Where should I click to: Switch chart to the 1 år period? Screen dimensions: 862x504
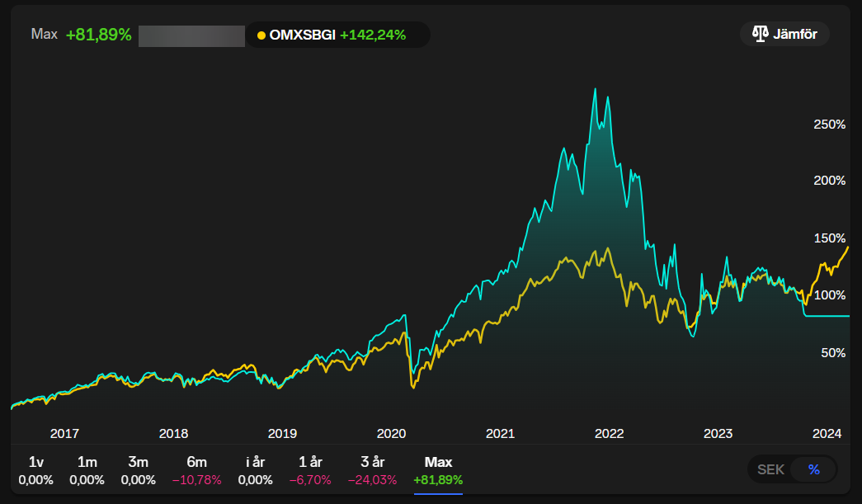[310, 471]
